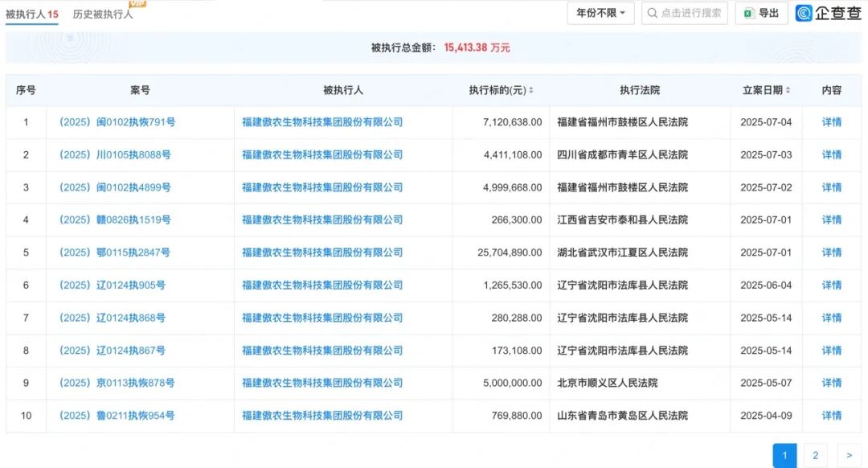Click the magnifier icon in search box

point(653,13)
